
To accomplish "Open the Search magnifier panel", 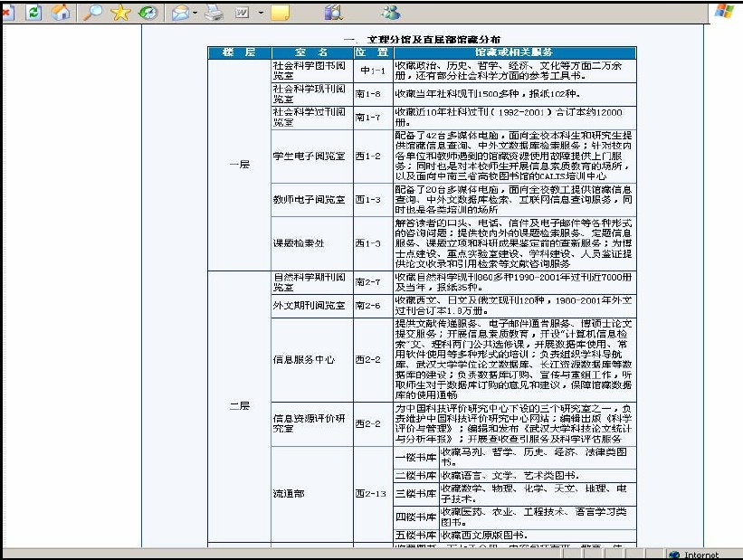I will pyautogui.click(x=92, y=13).
